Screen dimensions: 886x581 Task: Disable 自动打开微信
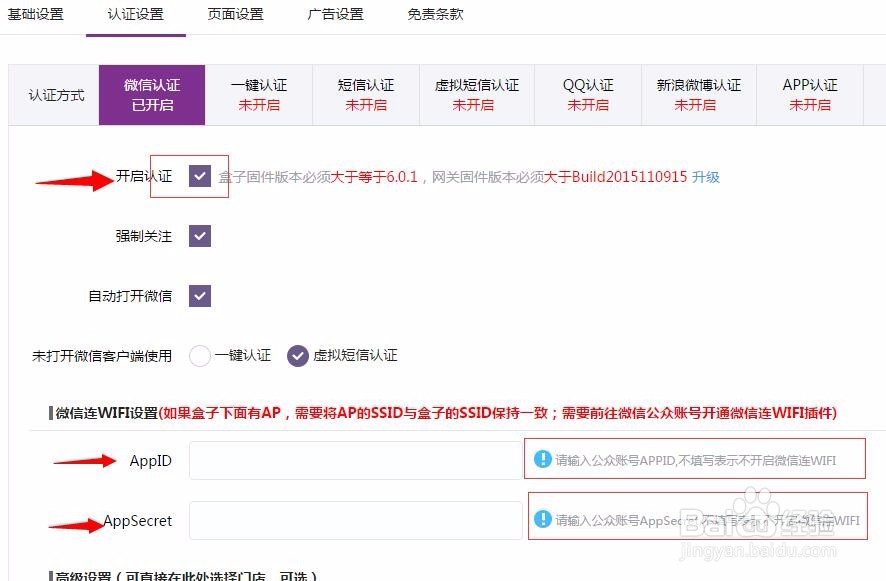coord(197,296)
